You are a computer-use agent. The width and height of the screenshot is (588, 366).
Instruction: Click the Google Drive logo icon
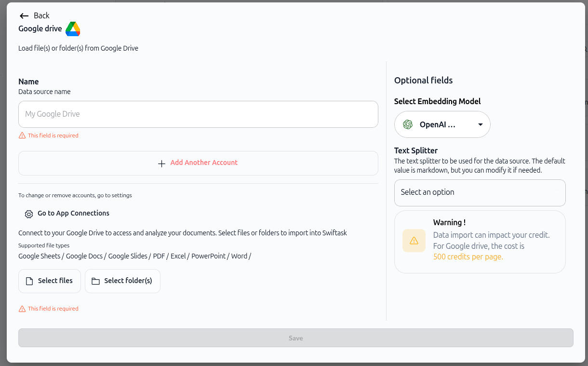click(73, 29)
